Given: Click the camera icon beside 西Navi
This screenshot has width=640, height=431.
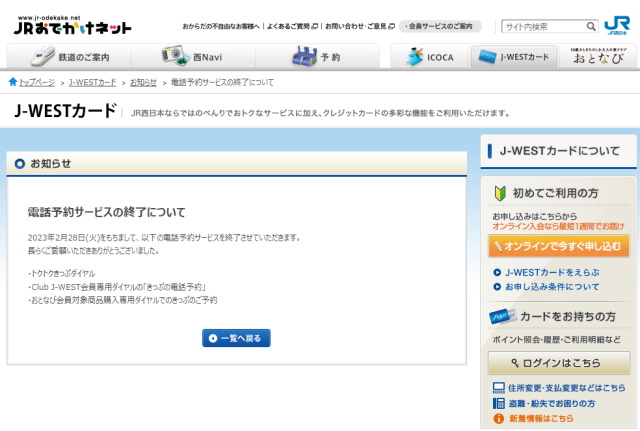Looking at the screenshot, I should 176,56.
